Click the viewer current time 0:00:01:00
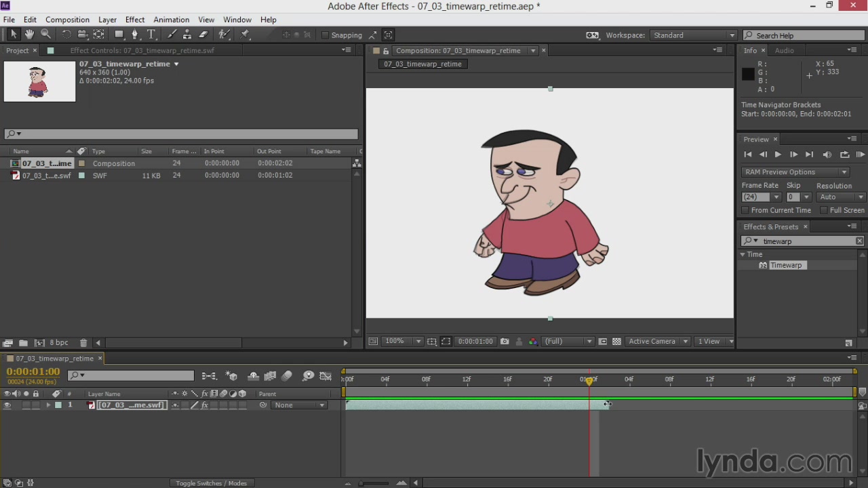Image resolution: width=868 pixels, height=488 pixels. coord(475,342)
